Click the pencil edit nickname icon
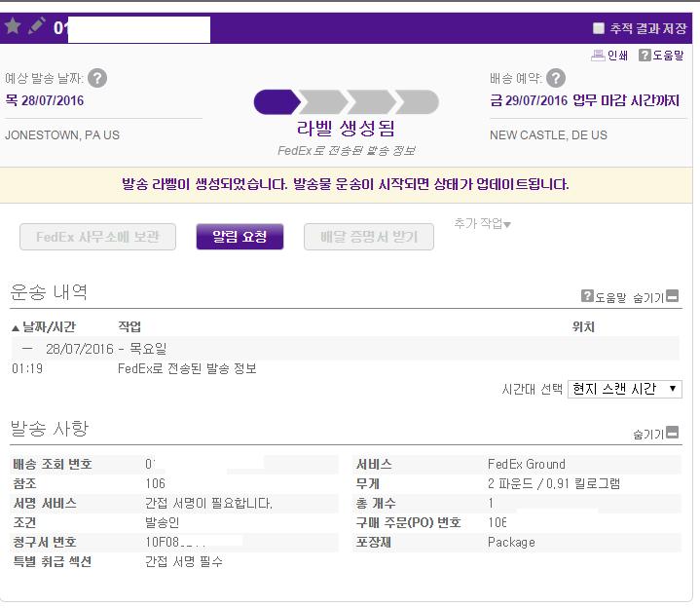The width and height of the screenshot is (700, 608). click(37, 26)
